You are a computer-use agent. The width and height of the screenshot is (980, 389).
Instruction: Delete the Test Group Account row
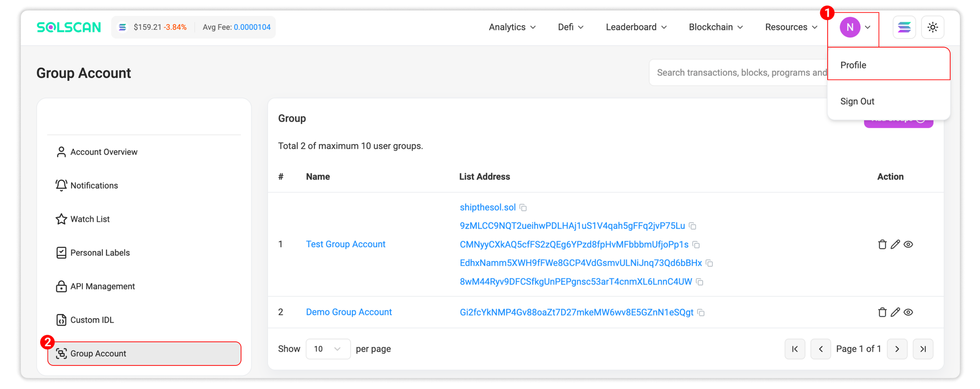click(x=882, y=244)
